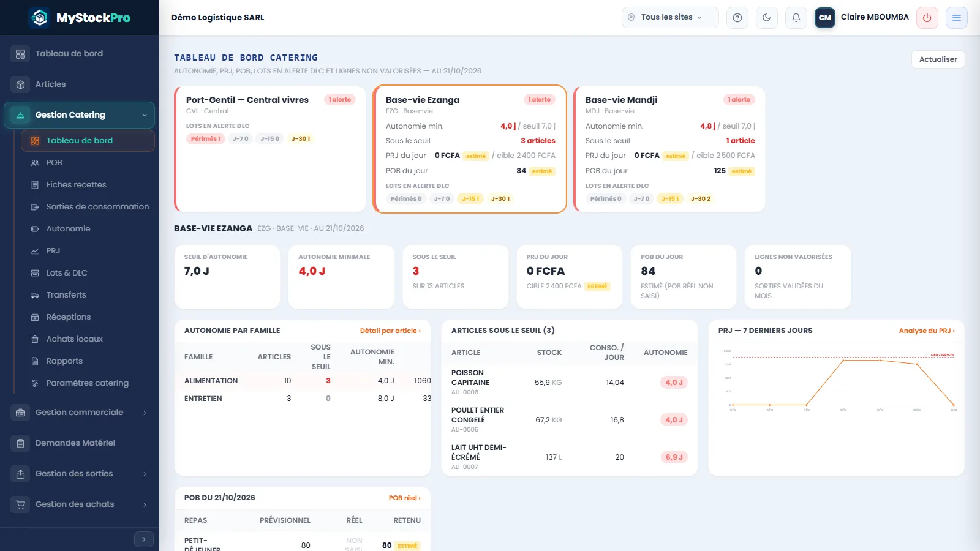Click the CM user avatar

825,18
